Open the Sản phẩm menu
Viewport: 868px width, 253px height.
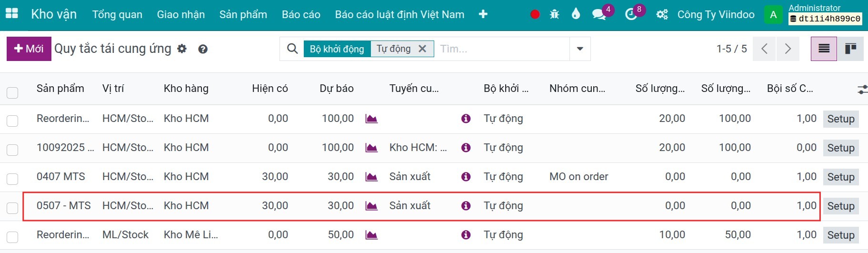243,14
